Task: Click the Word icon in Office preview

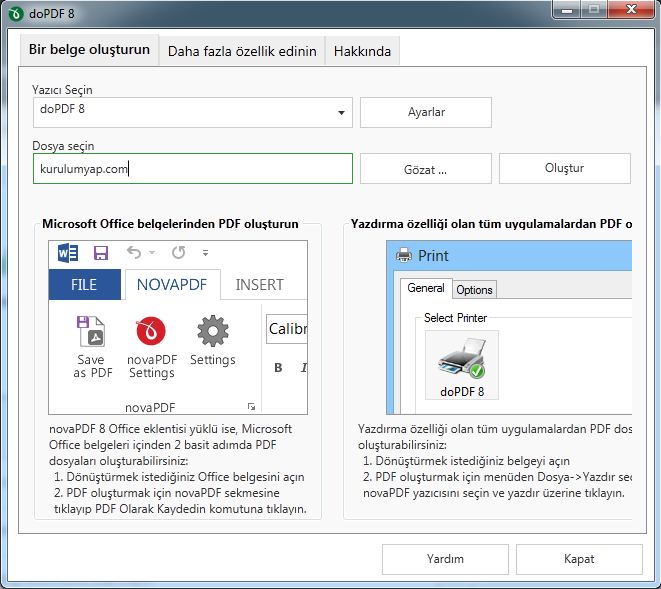Action: [68, 253]
